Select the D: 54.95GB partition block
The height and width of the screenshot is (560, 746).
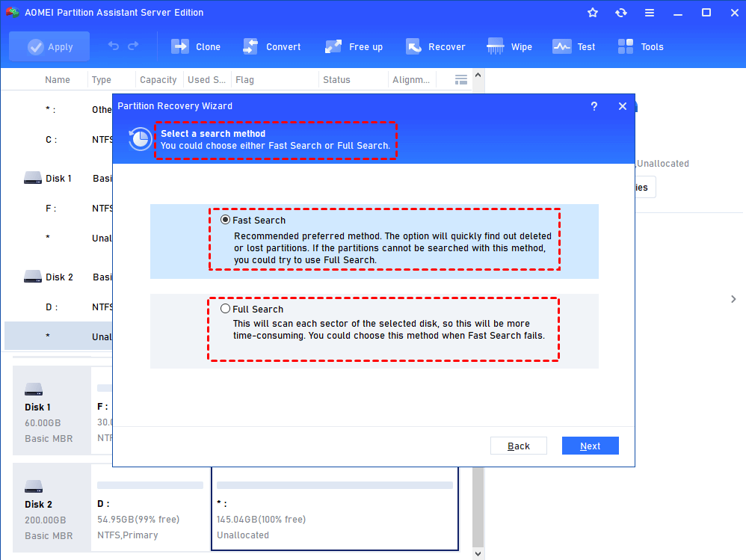point(150,509)
